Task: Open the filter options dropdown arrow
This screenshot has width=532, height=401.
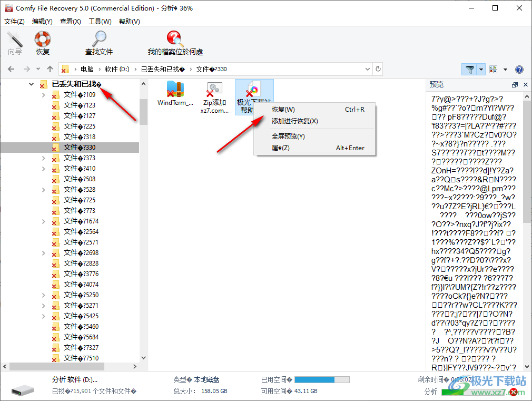Action: coord(481,70)
